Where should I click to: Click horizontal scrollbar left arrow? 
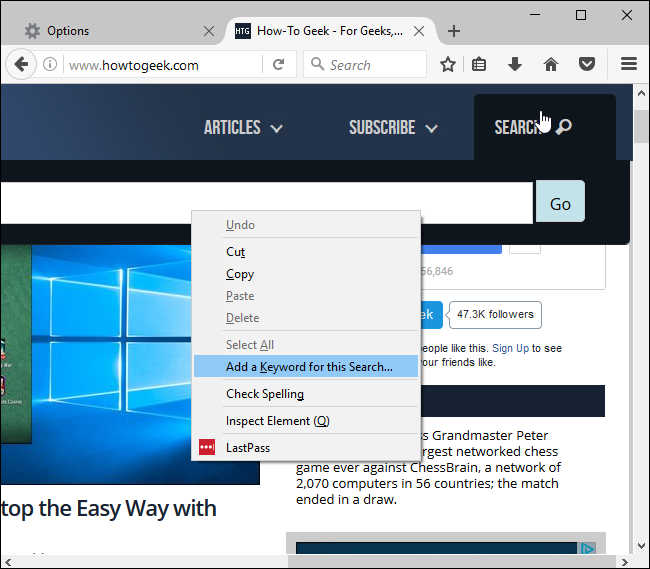[x=8, y=562]
